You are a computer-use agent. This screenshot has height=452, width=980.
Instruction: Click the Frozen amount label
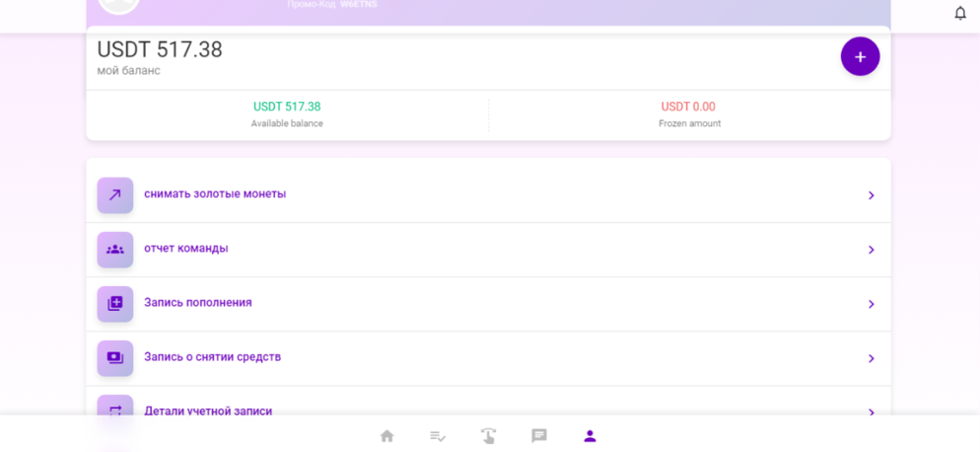click(689, 123)
